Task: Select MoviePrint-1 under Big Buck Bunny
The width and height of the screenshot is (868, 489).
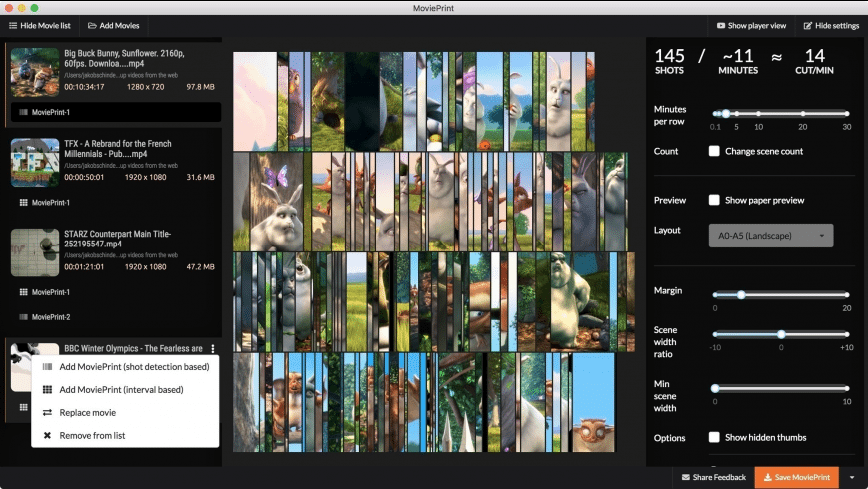Action: (116, 112)
